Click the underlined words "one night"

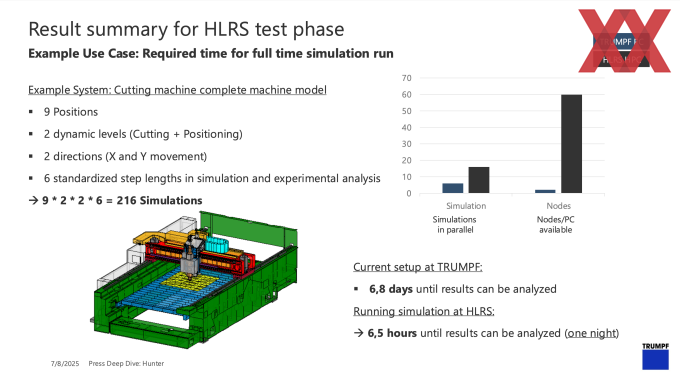pos(592,333)
